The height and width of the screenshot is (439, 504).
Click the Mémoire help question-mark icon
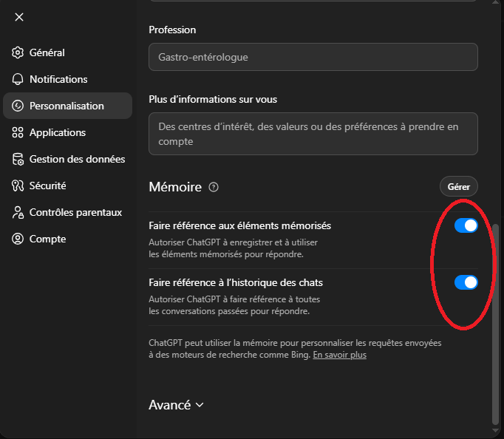pyautogui.click(x=214, y=188)
